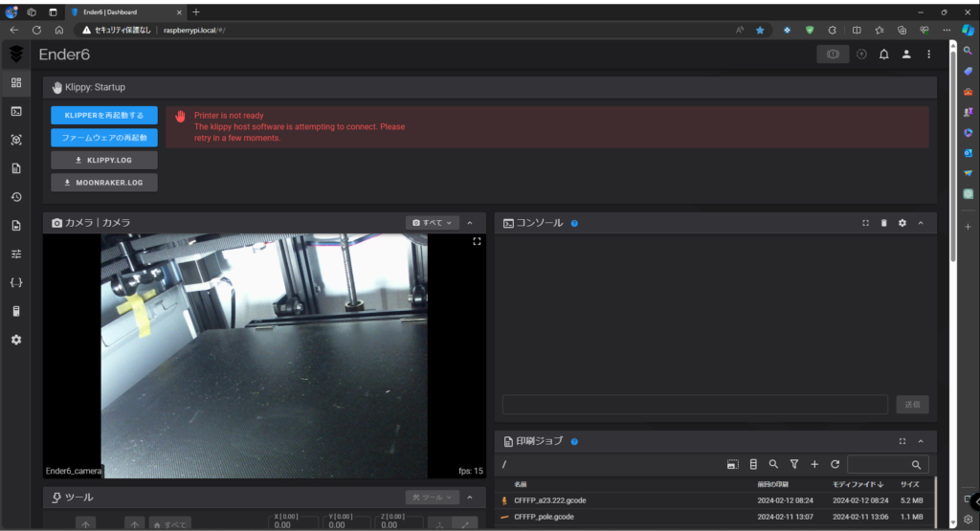Click the KLIPPERを再起動する button
This screenshot has width=980, height=531.
tap(103, 115)
